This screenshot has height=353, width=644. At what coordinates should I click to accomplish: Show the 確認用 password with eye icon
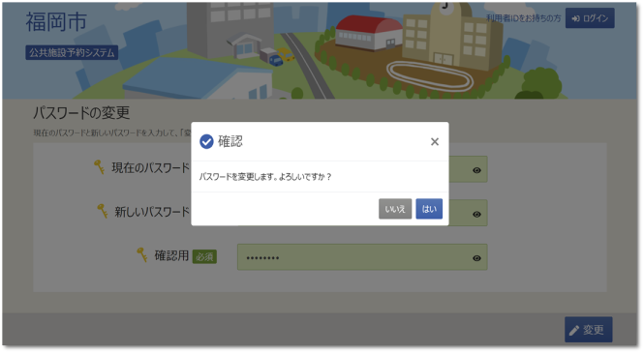[x=476, y=258]
